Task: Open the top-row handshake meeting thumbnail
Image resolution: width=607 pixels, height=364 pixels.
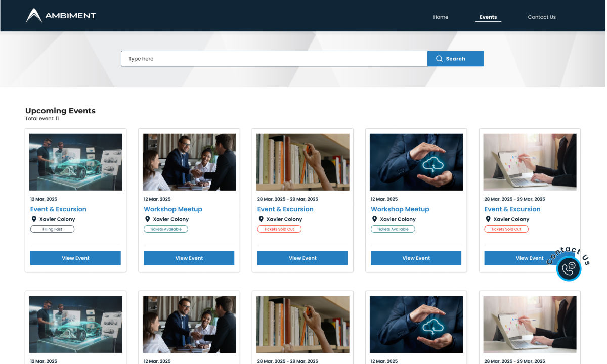Action: pos(189,162)
